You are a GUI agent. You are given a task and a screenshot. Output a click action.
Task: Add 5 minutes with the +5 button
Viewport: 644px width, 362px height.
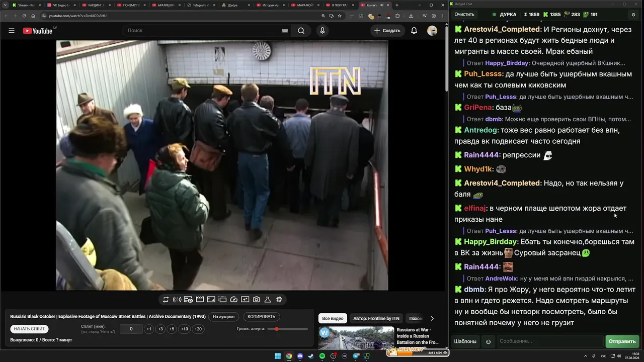click(172, 329)
